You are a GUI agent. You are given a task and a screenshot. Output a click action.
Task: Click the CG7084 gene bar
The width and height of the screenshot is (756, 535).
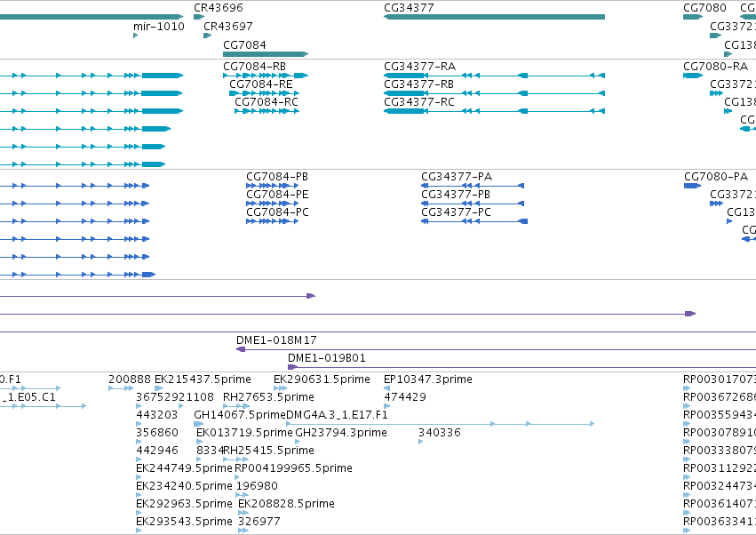(266, 54)
